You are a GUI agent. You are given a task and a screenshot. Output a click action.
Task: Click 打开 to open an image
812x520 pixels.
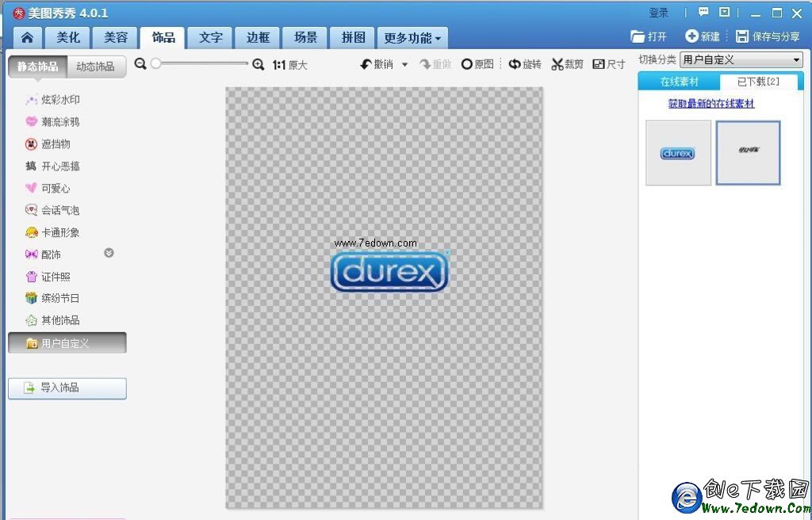click(649, 36)
